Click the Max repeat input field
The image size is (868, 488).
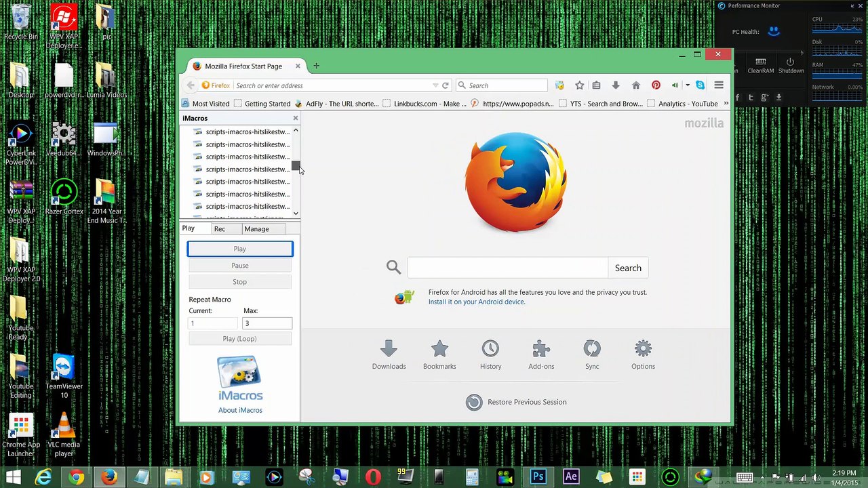[x=267, y=323]
